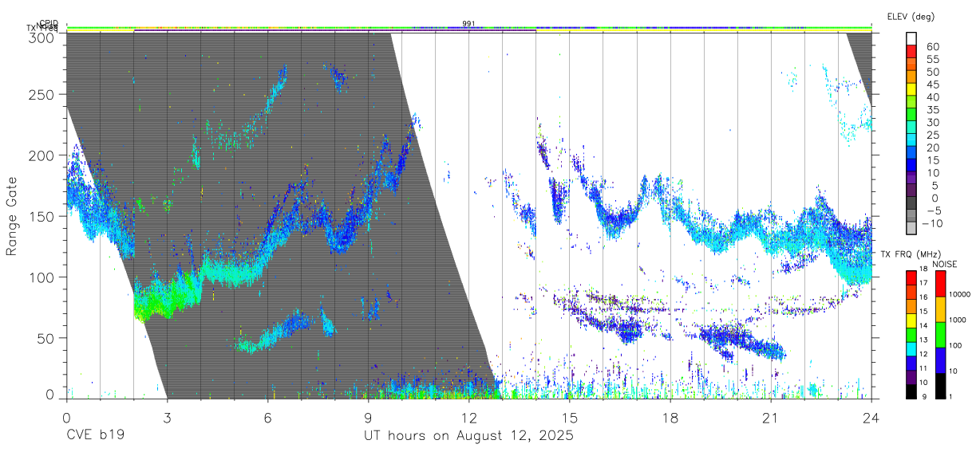Click the 'CVE b19' radar beam label

point(95,436)
